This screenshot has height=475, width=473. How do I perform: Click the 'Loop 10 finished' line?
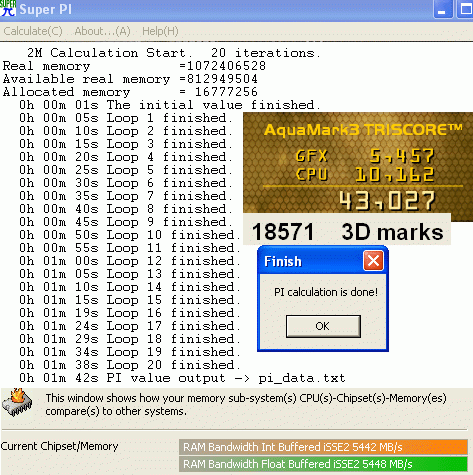[x=130, y=235]
